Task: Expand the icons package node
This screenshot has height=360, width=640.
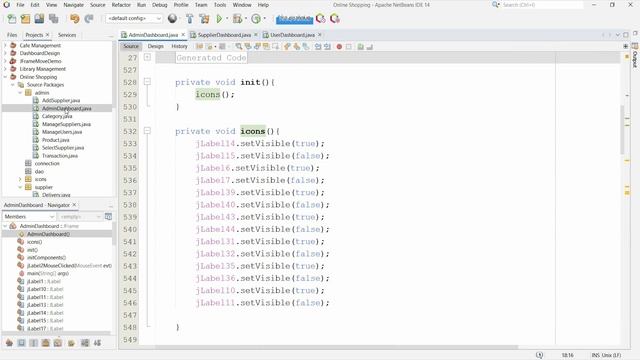Action: pyautogui.click(x=20, y=179)
